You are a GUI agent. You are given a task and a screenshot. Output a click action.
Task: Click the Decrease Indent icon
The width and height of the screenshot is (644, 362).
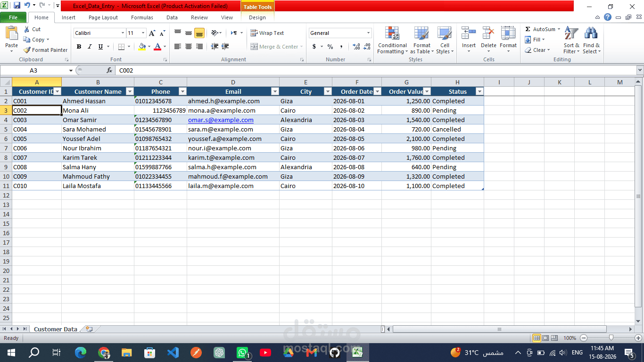pos(215,47)
